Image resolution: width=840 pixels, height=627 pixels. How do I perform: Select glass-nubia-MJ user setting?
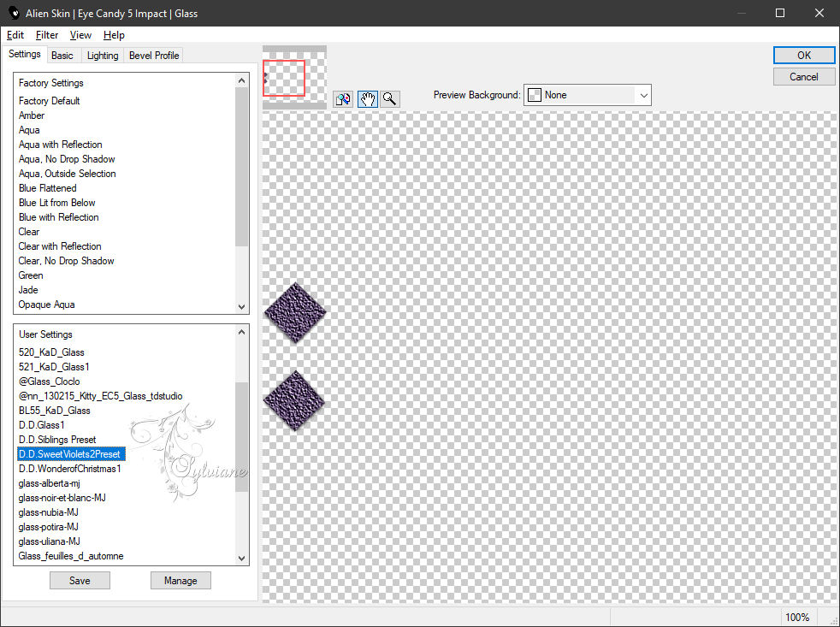[x=48, y=512]
